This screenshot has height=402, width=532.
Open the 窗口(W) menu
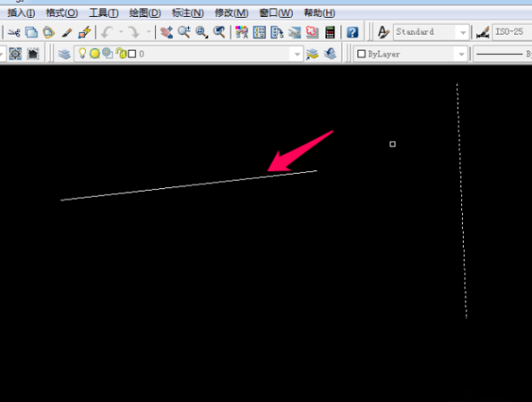pyautogui.click(x=276, y=13)
